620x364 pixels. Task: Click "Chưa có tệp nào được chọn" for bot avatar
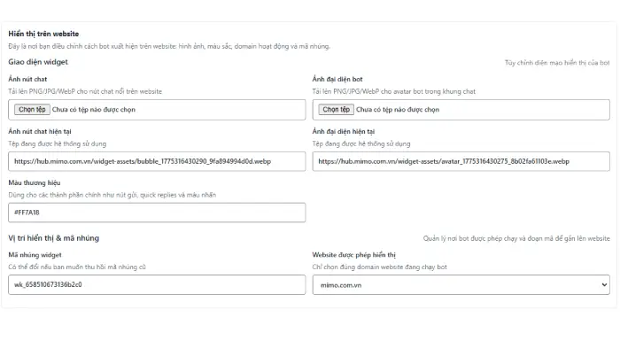click(398, 110)
